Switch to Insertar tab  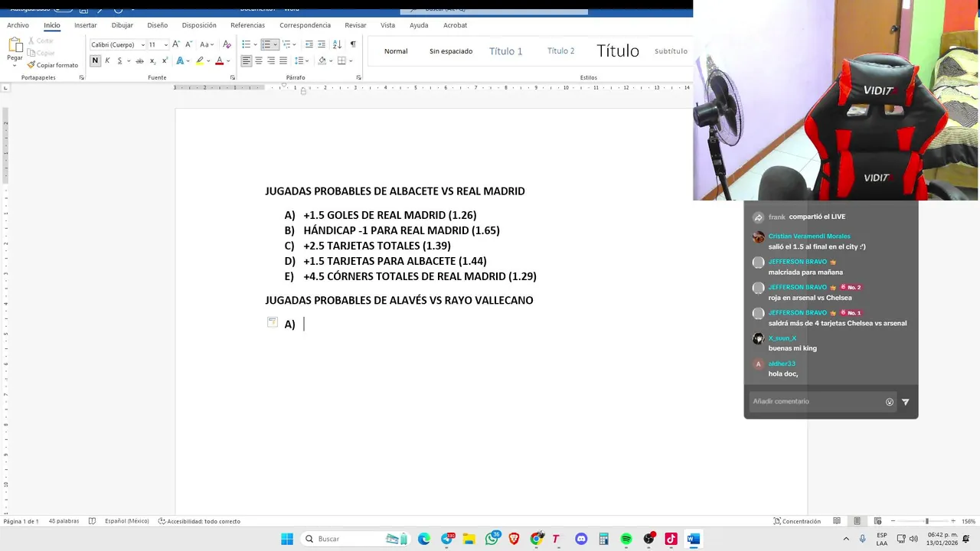point(86,25)
